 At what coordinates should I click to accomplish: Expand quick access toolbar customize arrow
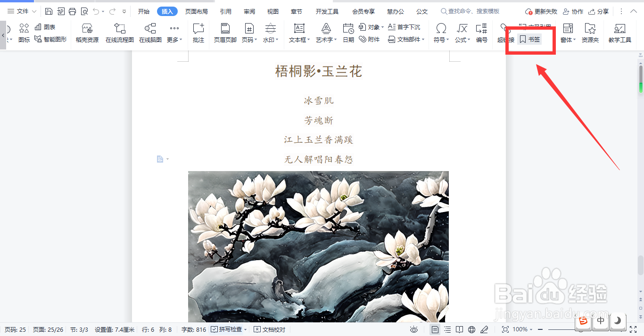tap(124, 11)
